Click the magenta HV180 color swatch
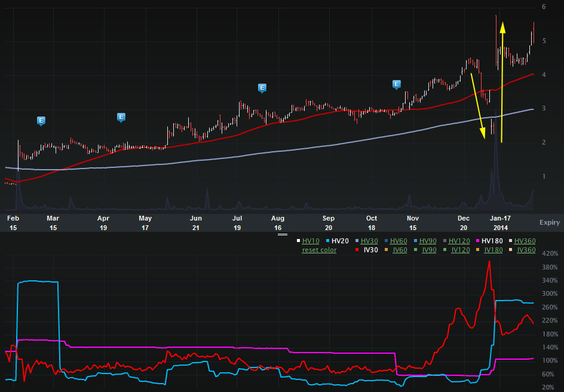The height and width of the screenshot is (392, 564). [480, 241]
